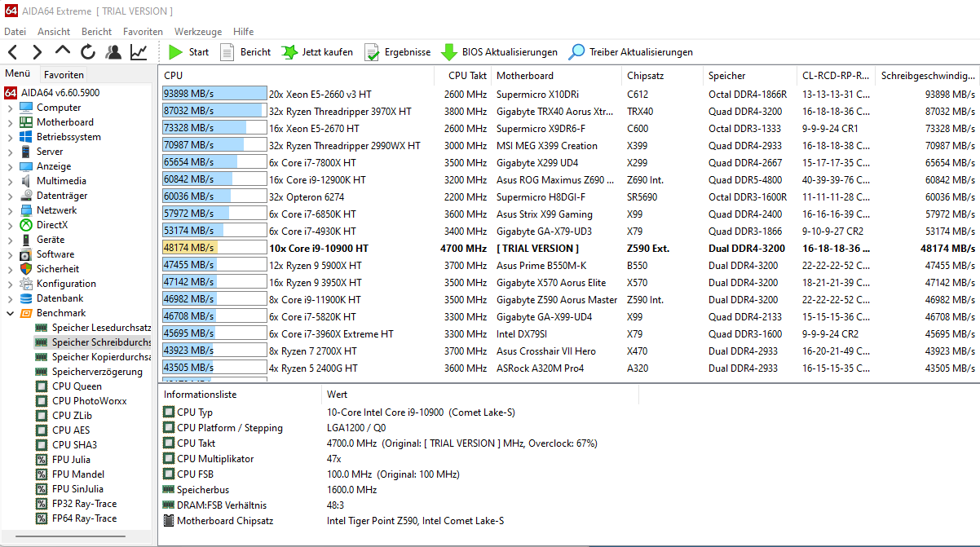This screenshot has width=980, height=547.
Task: Click the graph chart toolbar icon
Action: (x=139, y=52)
